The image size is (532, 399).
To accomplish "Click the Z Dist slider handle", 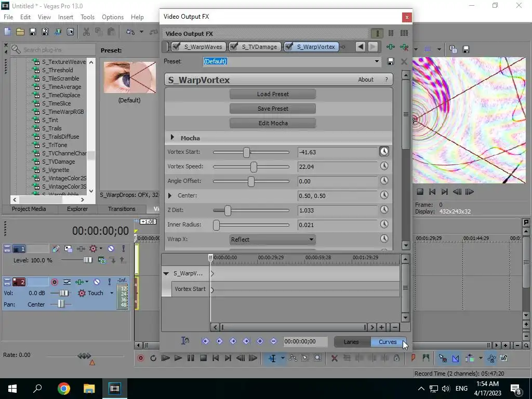I will point(228,210).
